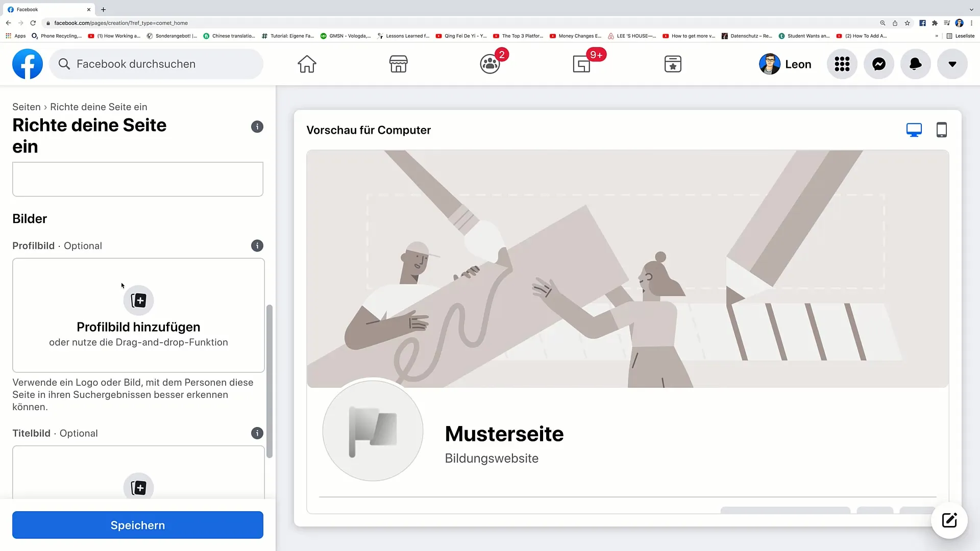This screenshot has width=980, height=551.
Task: Switch to desktop preview toggle
Action: point(914,130)
